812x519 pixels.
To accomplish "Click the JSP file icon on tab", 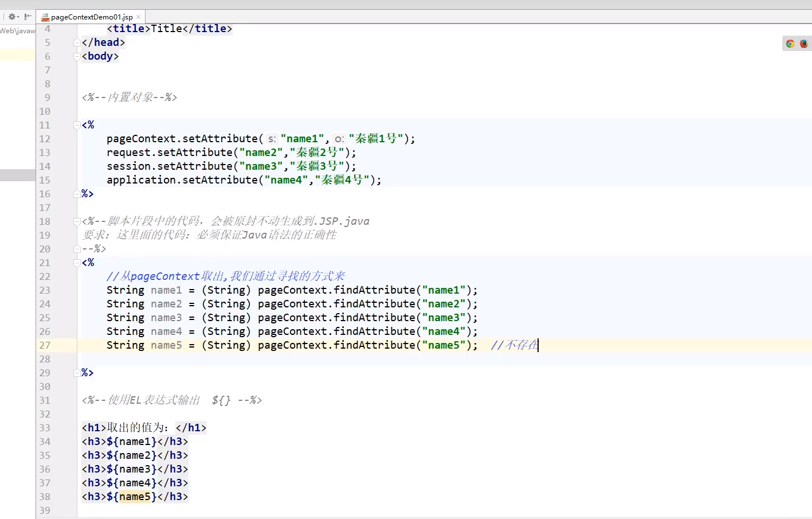I will click(45, 17).
